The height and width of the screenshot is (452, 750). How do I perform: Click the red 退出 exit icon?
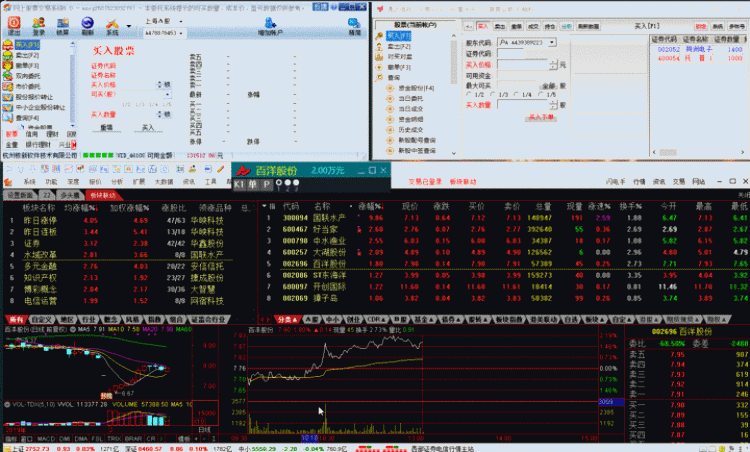[x=14, y=26]
